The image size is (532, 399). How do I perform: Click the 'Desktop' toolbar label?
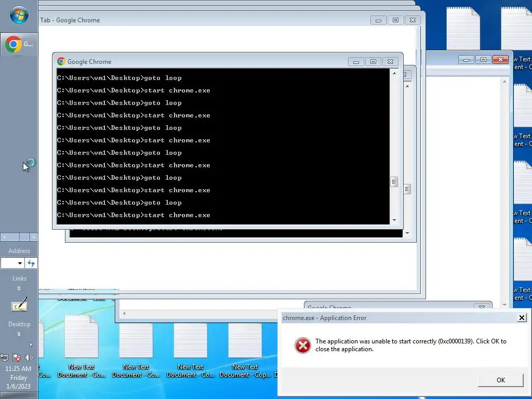[19, 324]
